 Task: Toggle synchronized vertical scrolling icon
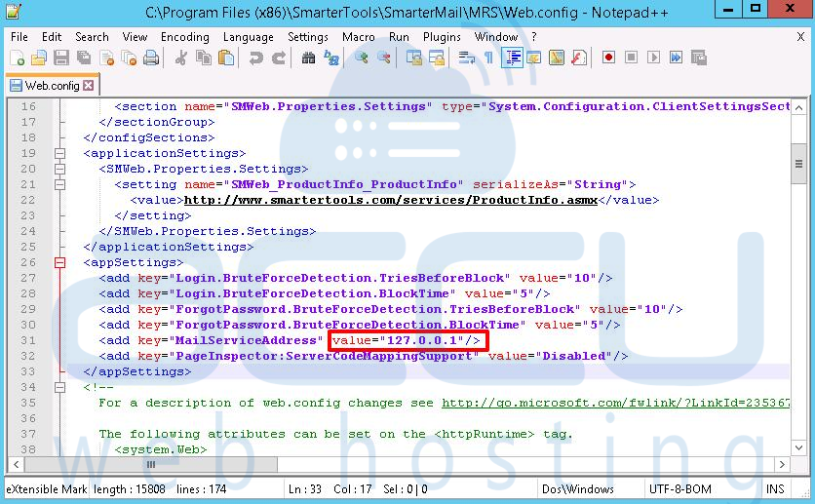coord(413,58)
